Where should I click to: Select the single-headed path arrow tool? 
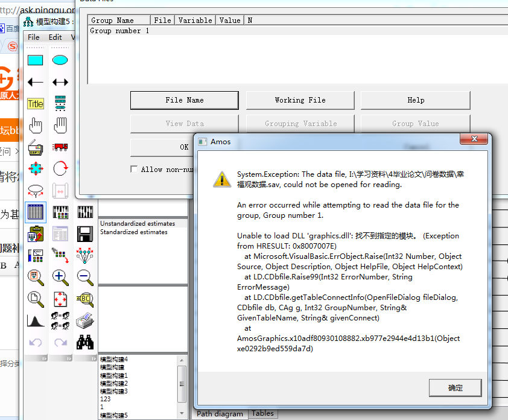point(36,82)
